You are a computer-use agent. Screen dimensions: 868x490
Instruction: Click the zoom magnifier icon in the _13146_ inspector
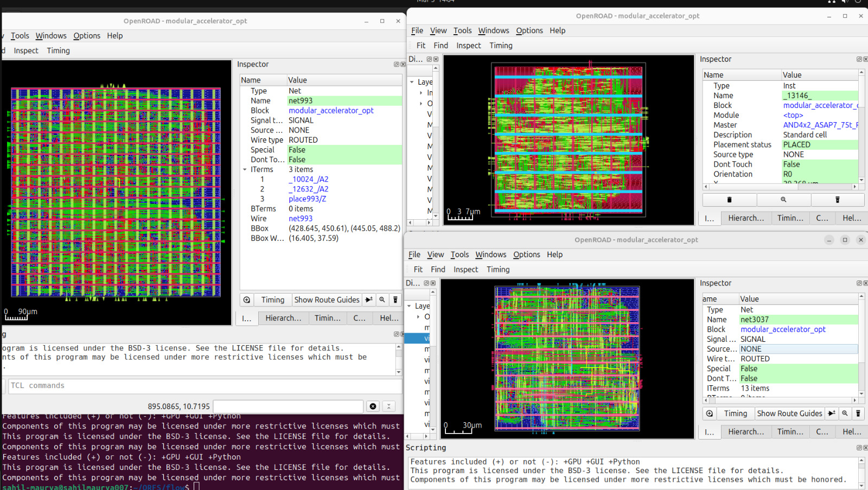(x=783, y=200)
